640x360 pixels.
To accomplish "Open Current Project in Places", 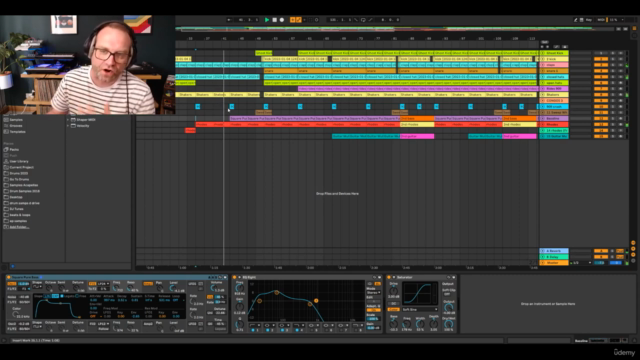I will [21, 167].
